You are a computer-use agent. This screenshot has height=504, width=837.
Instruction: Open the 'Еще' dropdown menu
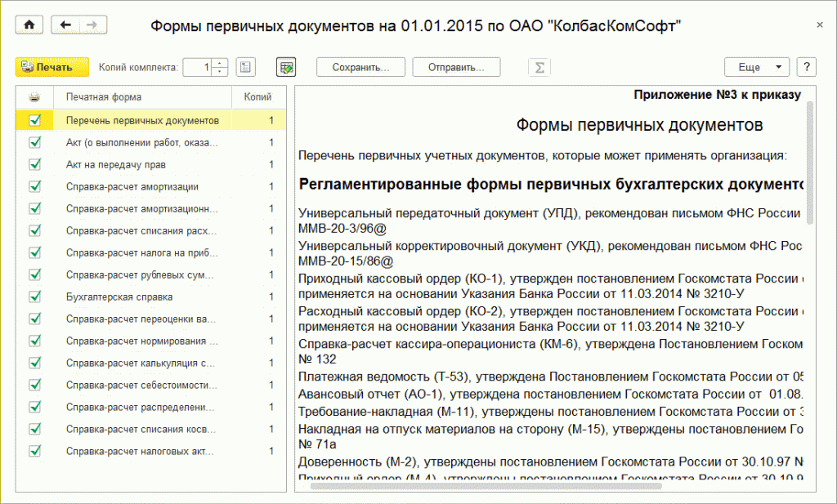(x=757, y=67)
